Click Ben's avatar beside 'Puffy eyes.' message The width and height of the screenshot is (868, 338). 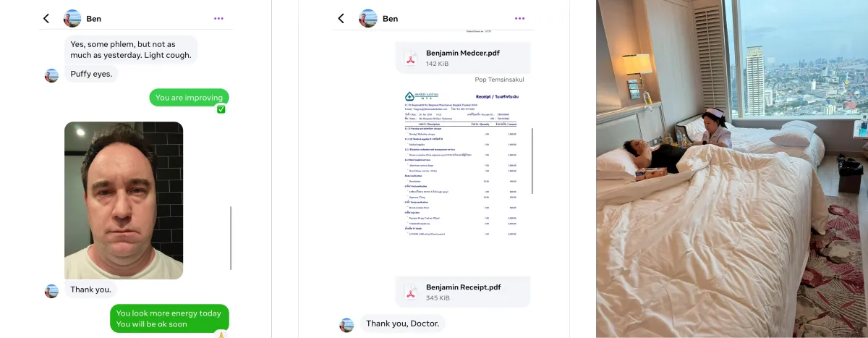pos(51,75)
